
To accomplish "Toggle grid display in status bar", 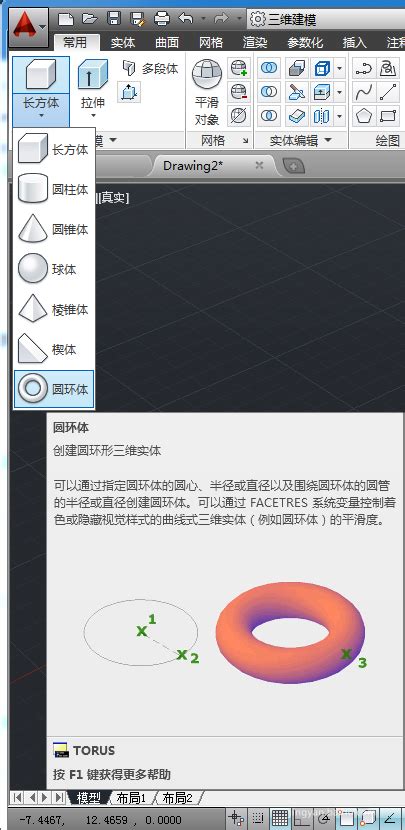I will 280,819.
